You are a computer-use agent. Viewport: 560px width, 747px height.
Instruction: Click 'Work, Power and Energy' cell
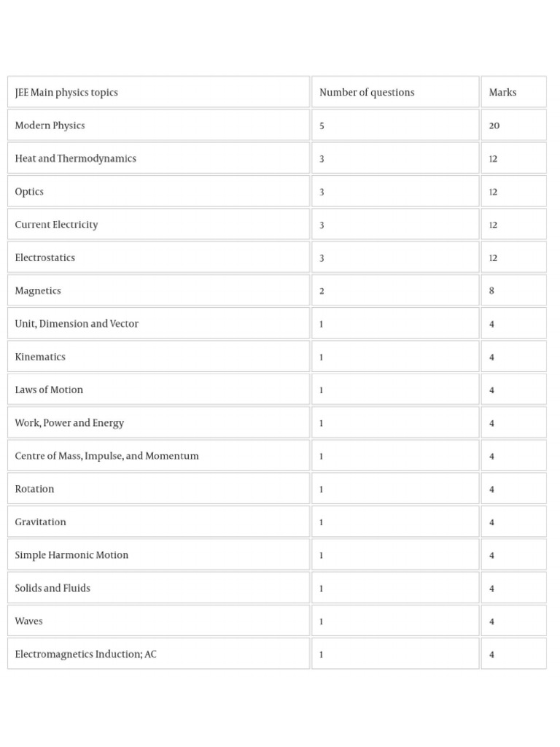[158, 422]
